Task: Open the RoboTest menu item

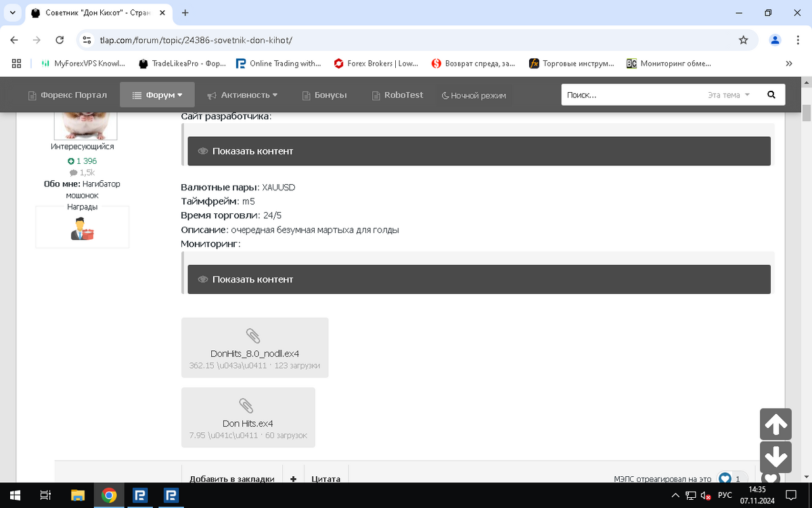Action: pyautogui.click(x=398, y=95)
